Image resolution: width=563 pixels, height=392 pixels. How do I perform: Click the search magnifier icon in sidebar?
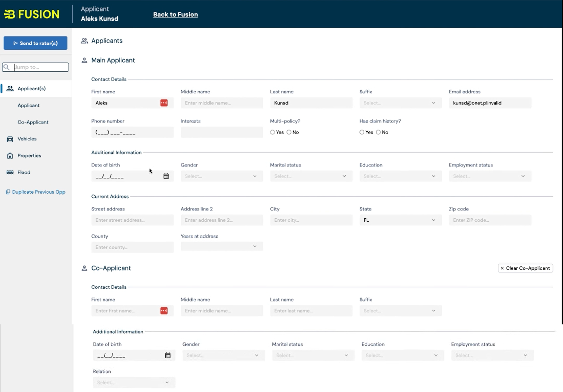click(7, 67)
